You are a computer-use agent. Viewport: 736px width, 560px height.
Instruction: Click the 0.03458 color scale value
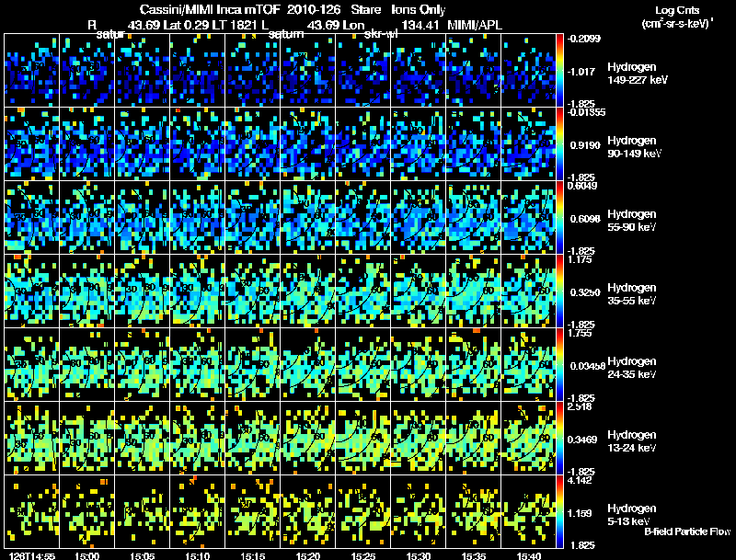(x=588, y=366)
